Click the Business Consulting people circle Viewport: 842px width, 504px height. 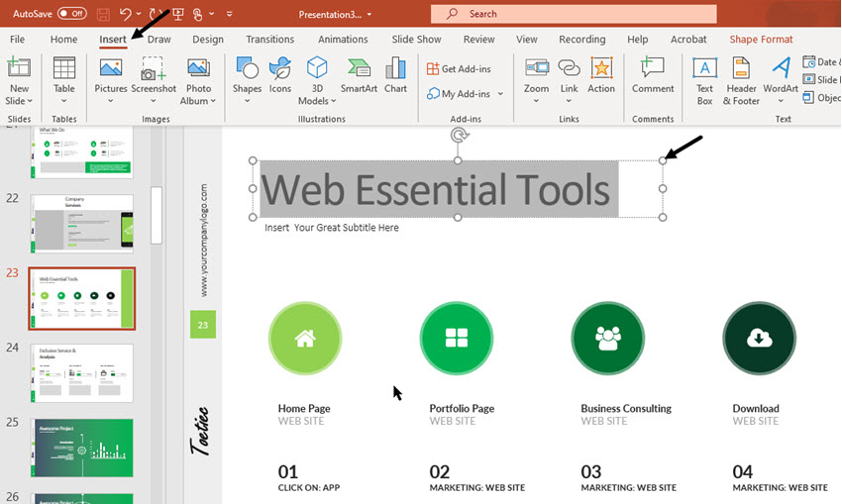608,339
